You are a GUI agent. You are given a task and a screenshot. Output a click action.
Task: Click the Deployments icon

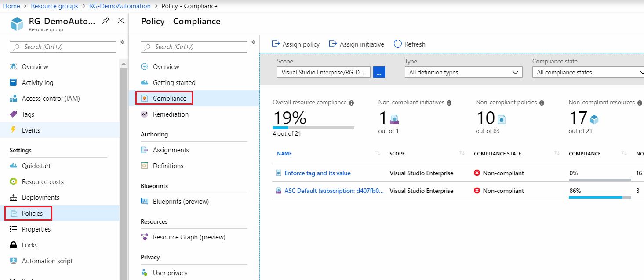point(14,198)
